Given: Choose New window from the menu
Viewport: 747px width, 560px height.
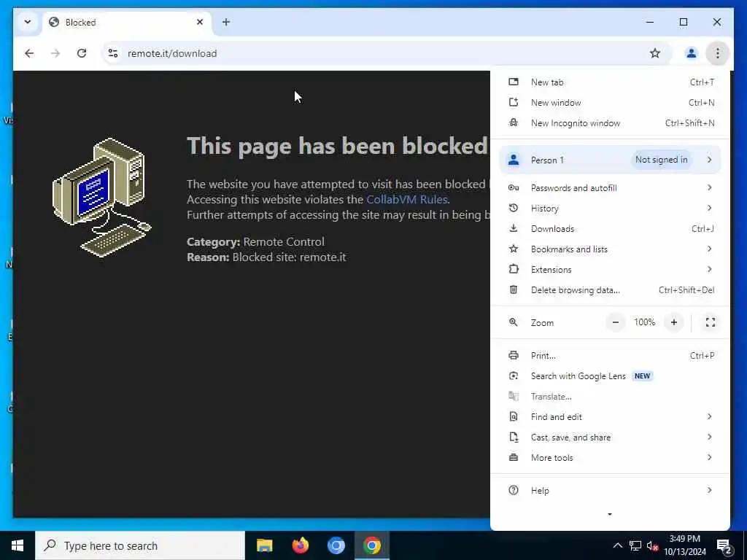Looking at the screenshot, I should pos(610,102).
